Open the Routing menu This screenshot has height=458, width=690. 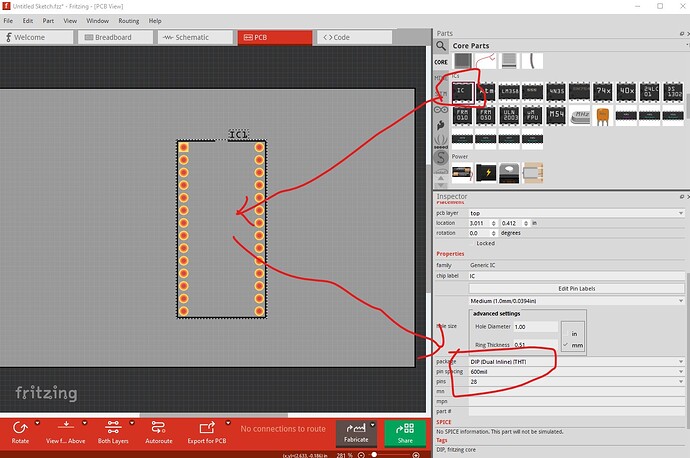click(129, 20)
